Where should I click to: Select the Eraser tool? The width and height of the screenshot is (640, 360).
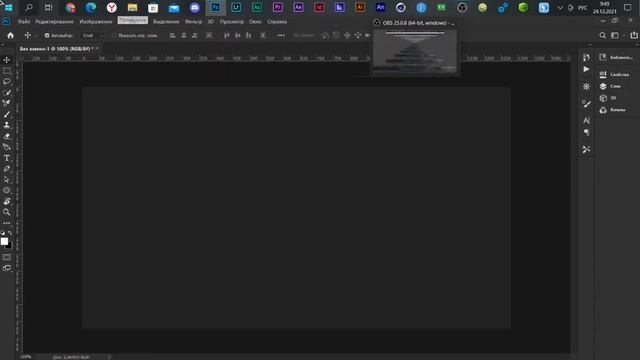(7, 136)
